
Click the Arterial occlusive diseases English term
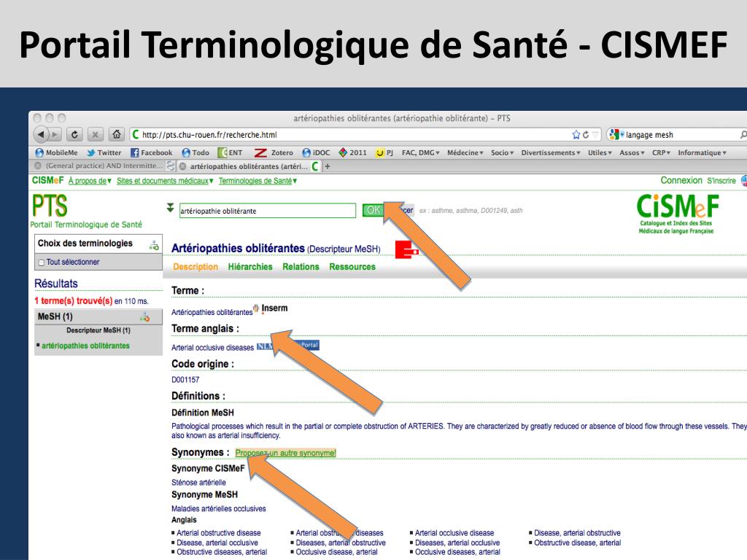(x=212, y=348)
